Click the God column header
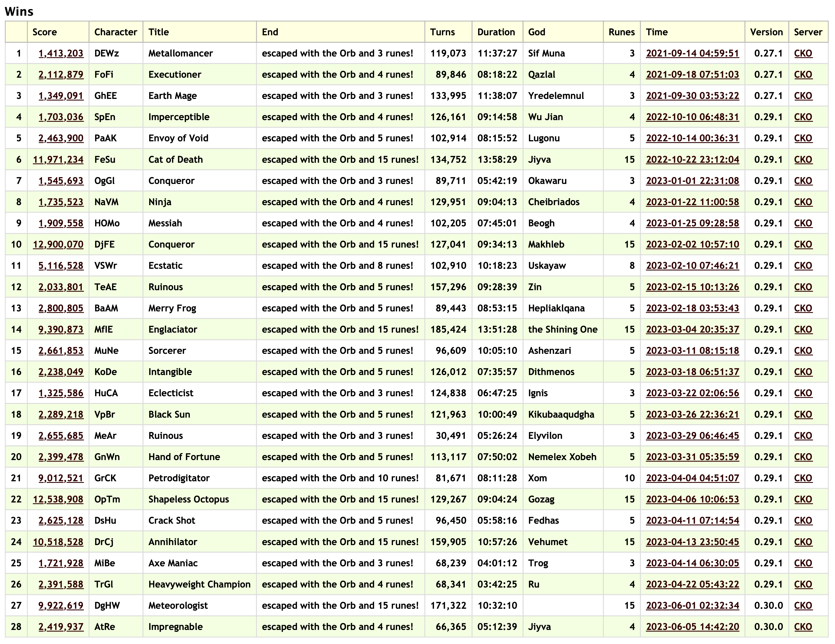Image resolution: width=835 pixels, height=644 pixels. pos(563,32)
